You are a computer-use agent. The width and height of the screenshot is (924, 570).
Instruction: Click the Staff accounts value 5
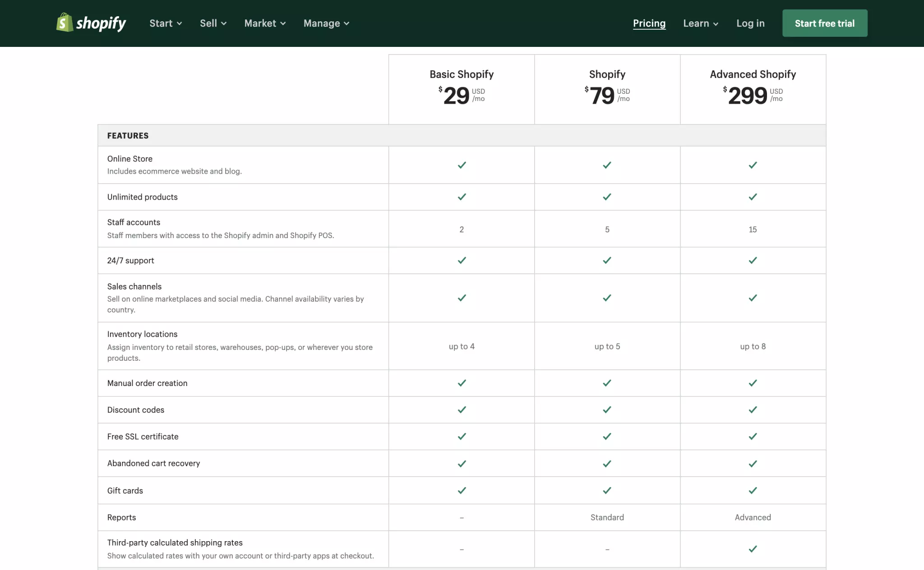(x=607, y=230)
